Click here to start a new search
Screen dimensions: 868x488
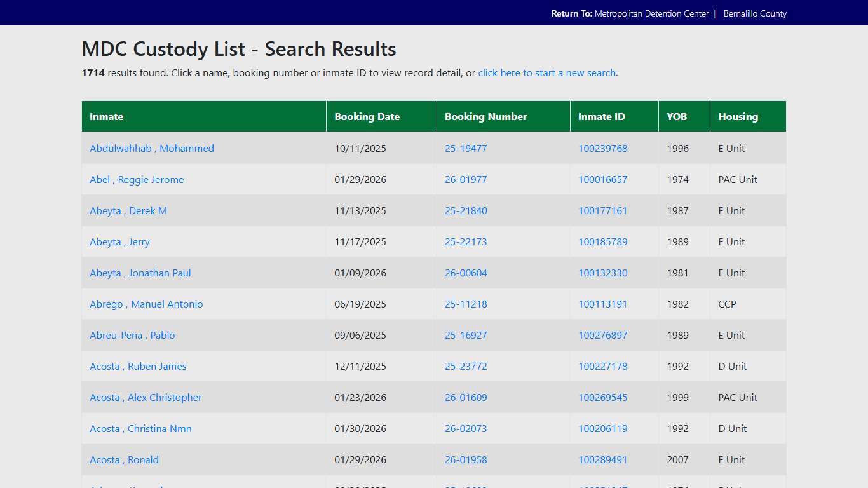point(546,72)
